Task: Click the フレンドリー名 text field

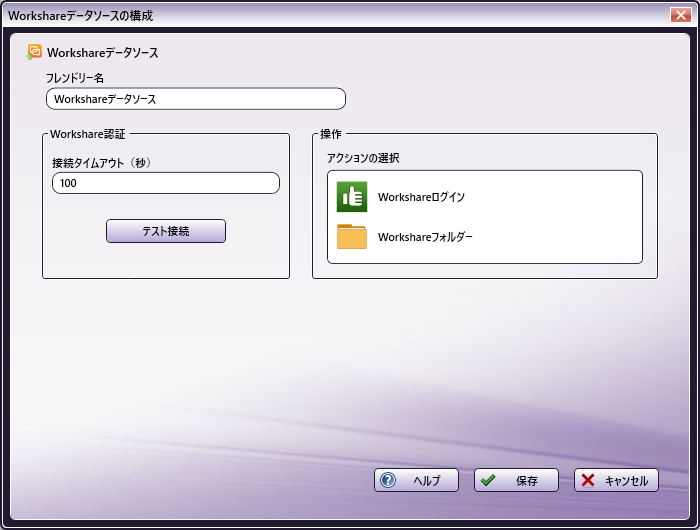Action: (196, 99)
